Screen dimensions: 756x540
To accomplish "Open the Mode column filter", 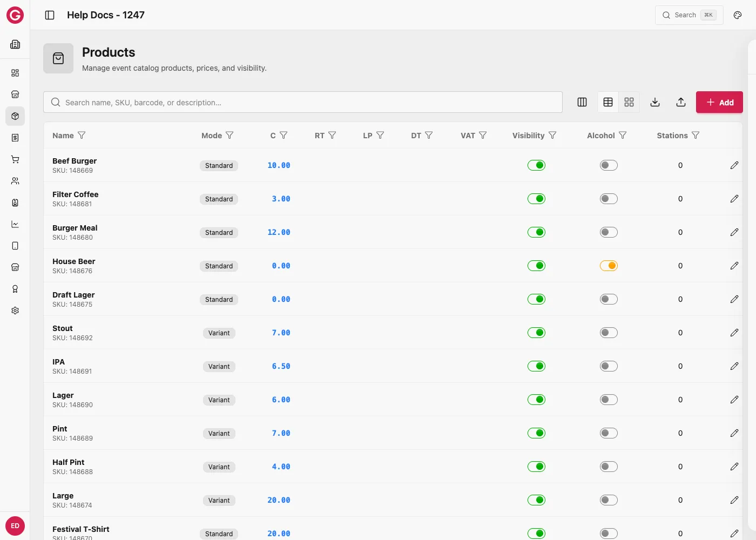I will click(230, 136).
